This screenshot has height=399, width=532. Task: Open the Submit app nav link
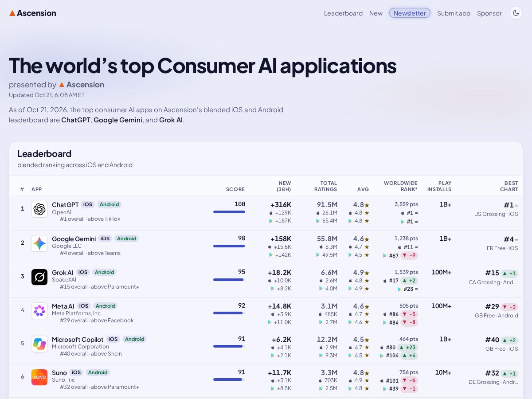tap(454, 13)
